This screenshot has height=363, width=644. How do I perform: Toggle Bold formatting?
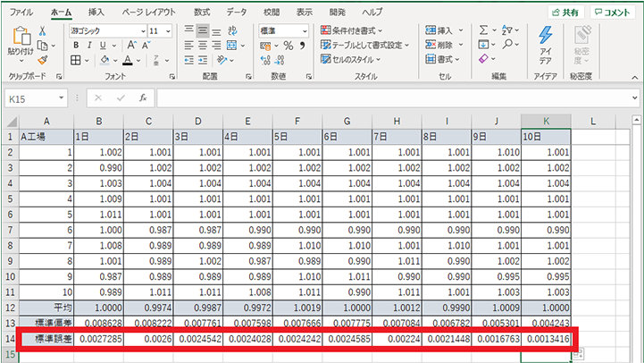tap(76, 46)
